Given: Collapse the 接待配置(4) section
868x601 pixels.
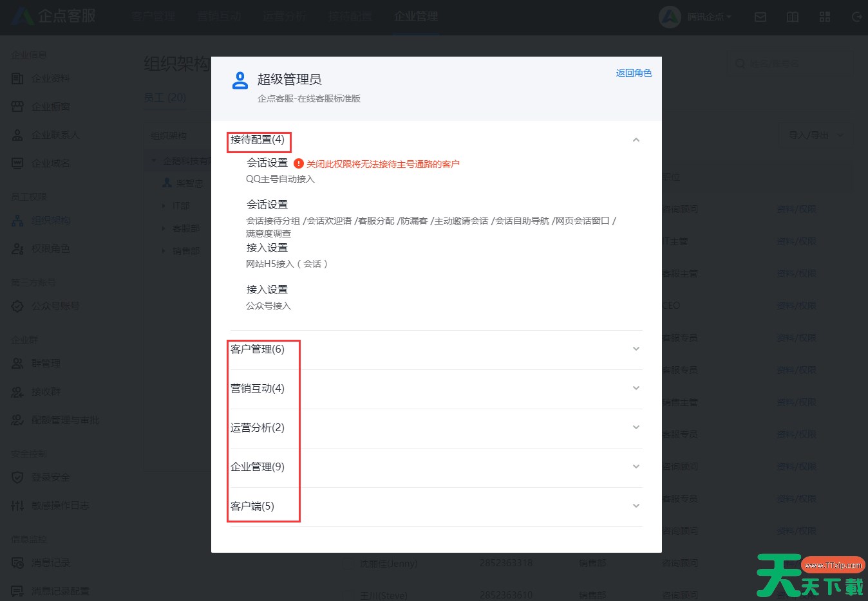Looking at the screenshot, I should coord(636,139).
